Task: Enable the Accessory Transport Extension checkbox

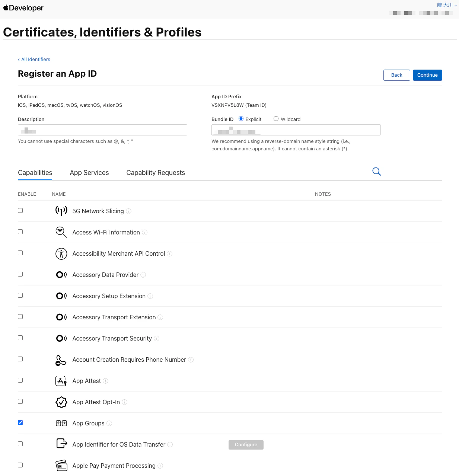Action: tap(20, 317)
